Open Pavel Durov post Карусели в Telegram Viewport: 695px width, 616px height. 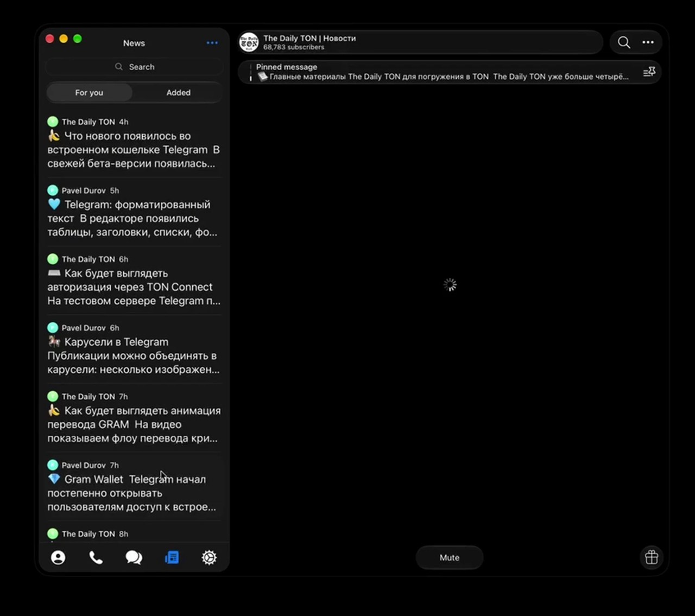tap(134, 349)
